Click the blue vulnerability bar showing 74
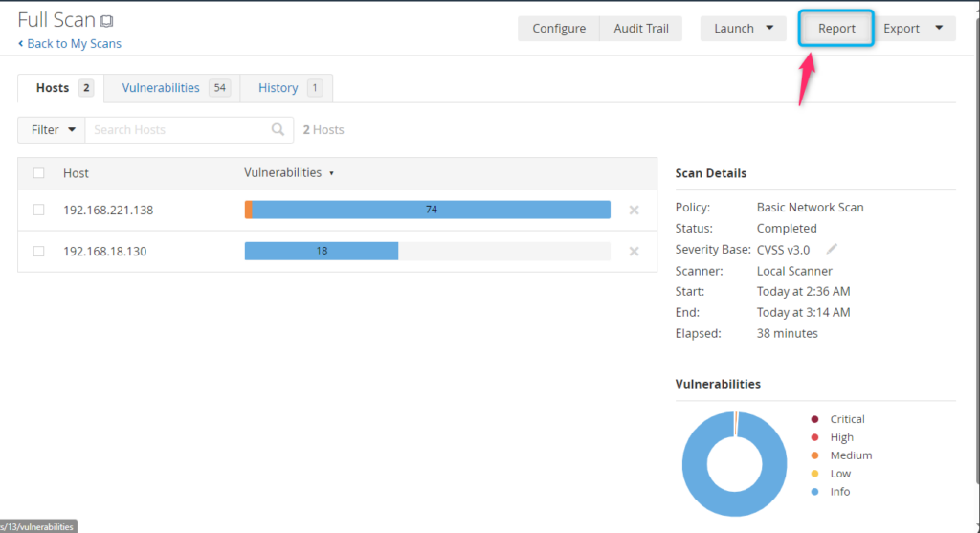 [431, 210]
